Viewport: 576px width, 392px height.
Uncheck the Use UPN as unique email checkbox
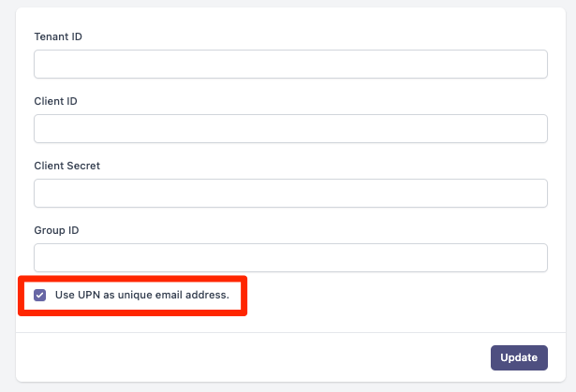tap(39, 295)
